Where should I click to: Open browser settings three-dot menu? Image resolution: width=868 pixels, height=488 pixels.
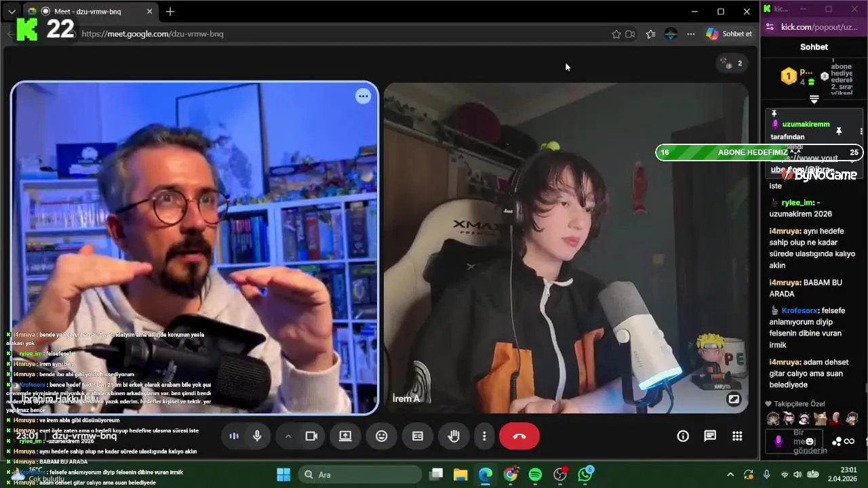691,34
